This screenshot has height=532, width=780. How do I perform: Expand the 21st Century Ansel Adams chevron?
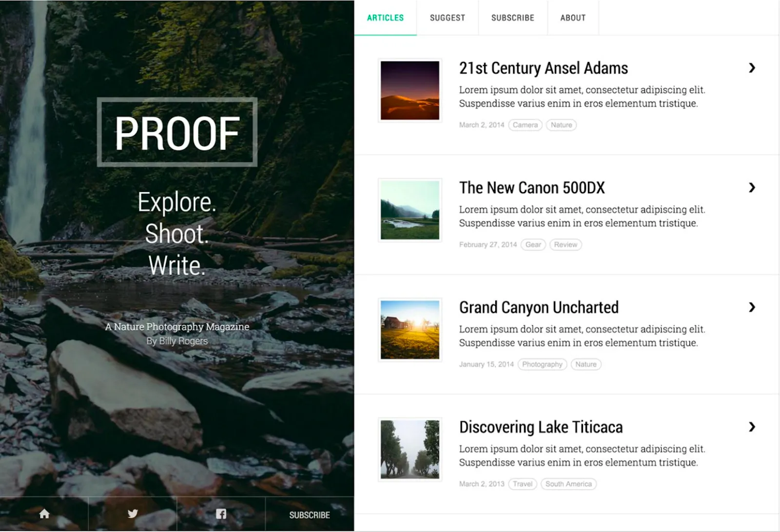752,68
